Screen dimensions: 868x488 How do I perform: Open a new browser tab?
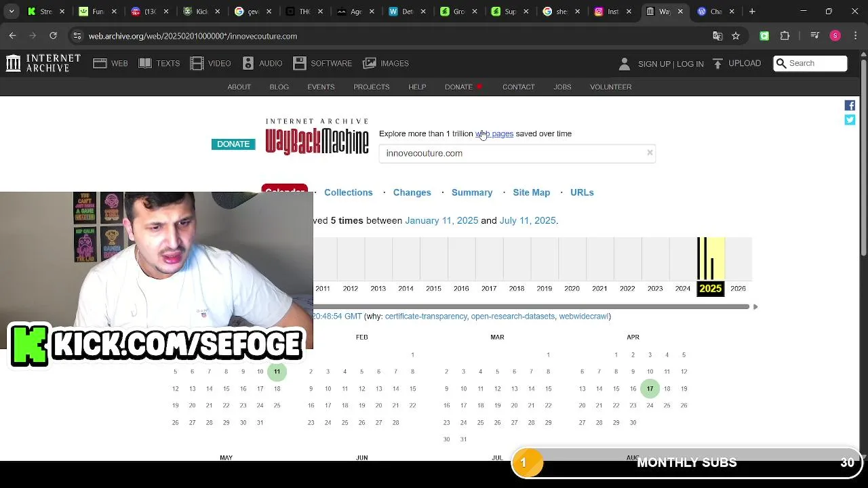[x=752, y=12]
